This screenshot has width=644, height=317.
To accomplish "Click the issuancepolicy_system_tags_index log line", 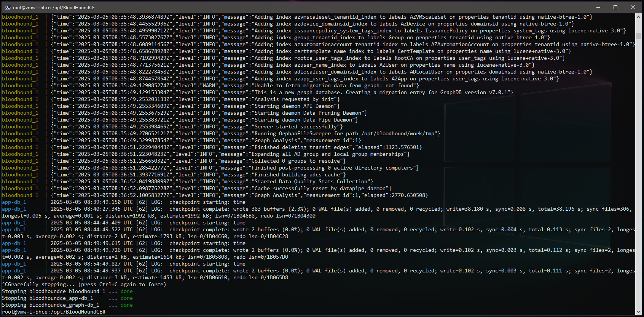I will 314,31.
